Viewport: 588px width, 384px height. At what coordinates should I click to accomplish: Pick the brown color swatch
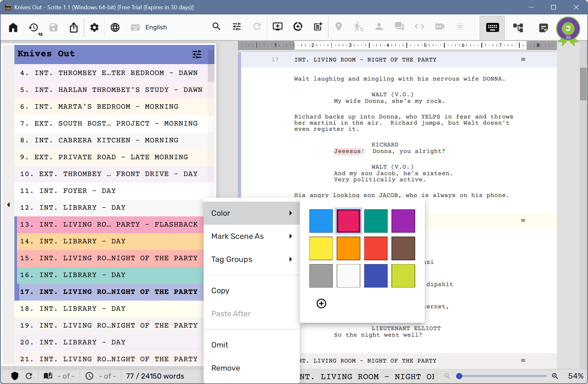point(403,248)
